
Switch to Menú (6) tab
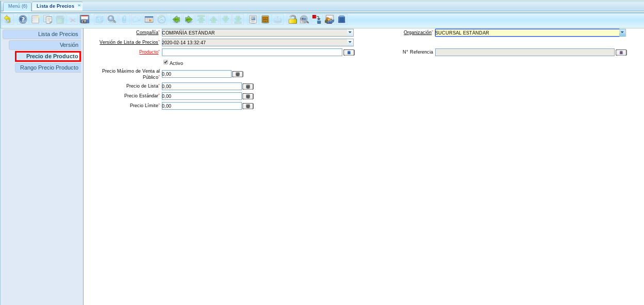click(x=18, y=6)
